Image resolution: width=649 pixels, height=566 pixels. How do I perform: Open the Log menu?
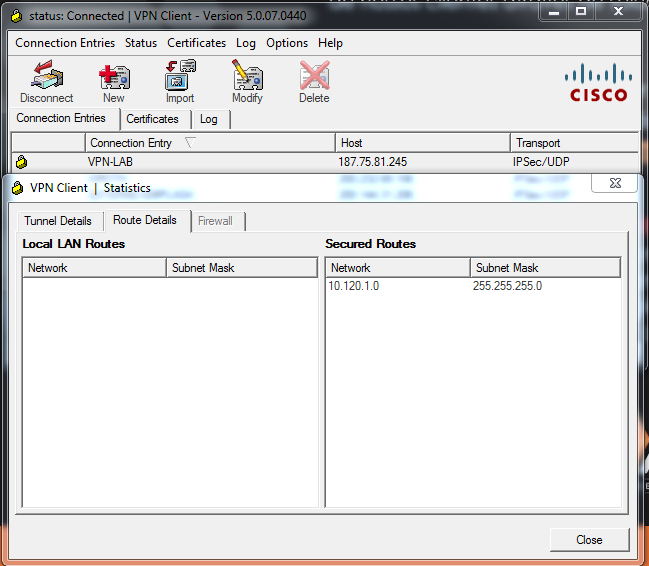click(245, 43)
